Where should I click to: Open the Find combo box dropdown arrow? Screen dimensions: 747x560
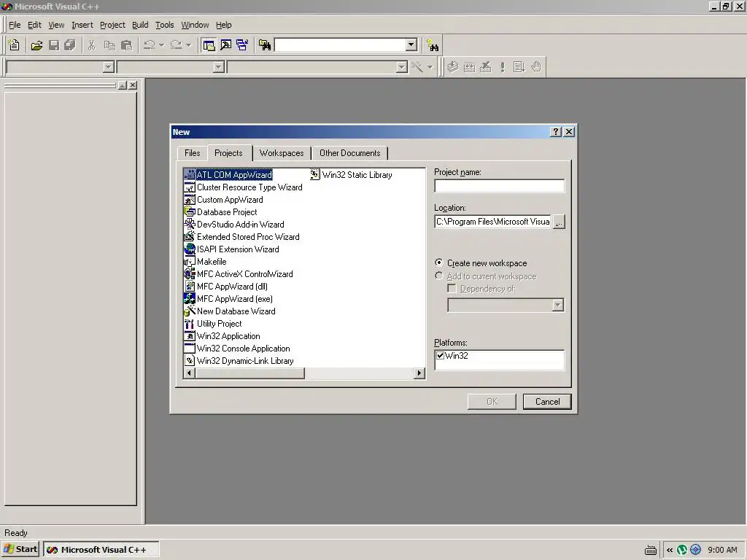[x=411, y=44]
